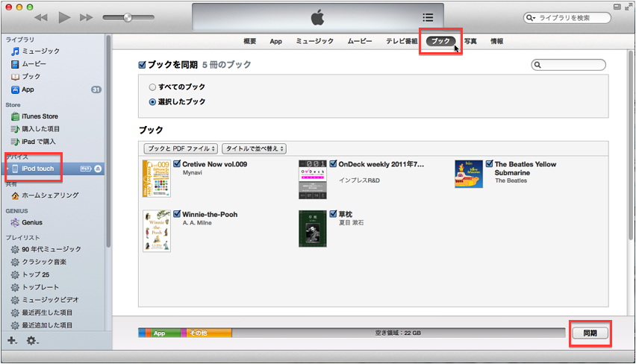Screen dimensions: 636x364
Task: Open the ブックと PDF ファイル dropdown
Action: tap(181, 148)
